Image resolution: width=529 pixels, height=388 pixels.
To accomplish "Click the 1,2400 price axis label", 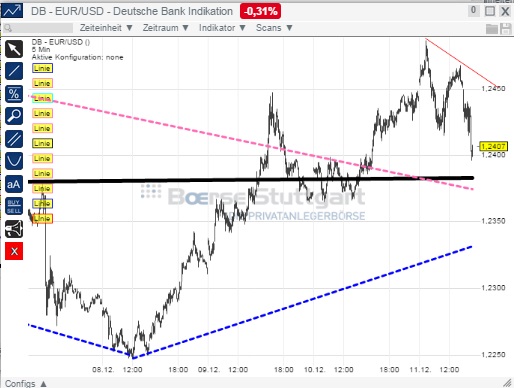I will [x=493, y=155].
